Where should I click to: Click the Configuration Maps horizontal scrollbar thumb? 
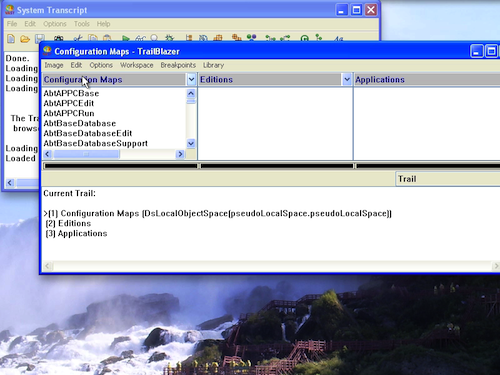click(86, 154)
